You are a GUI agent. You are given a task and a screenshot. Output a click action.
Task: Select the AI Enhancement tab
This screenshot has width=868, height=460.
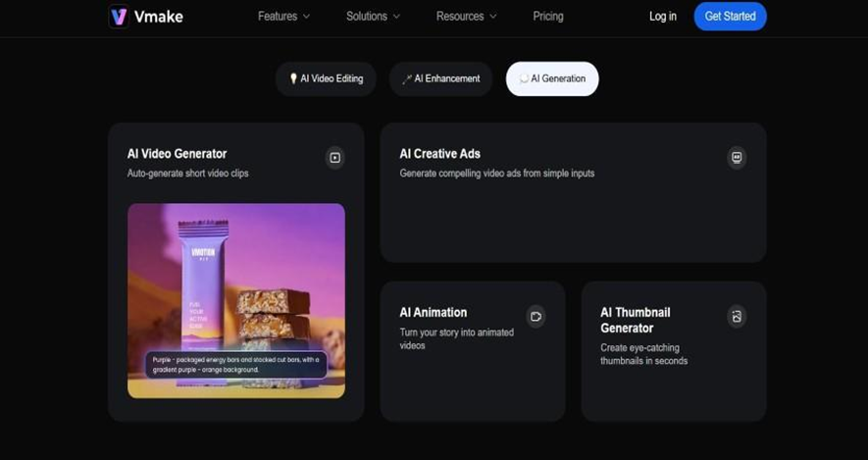click(x=441, y=78)
